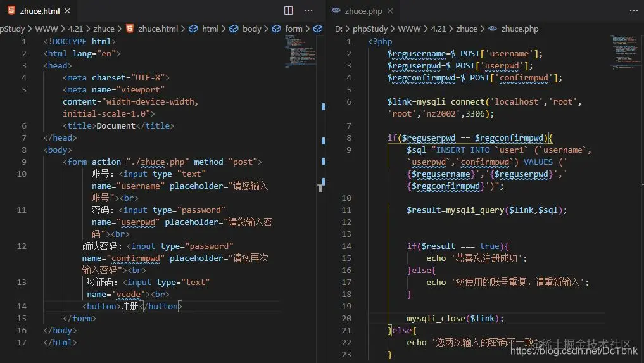Viewport: 644px width, 363px height.
Task: Click the PHP icon on zhuce.php tab
Action: click(336, 10)
